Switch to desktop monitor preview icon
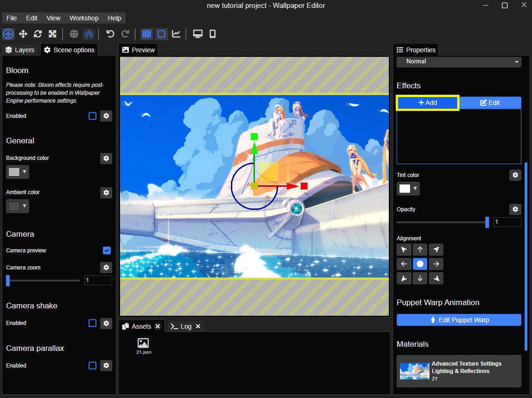 click(198, 34)
